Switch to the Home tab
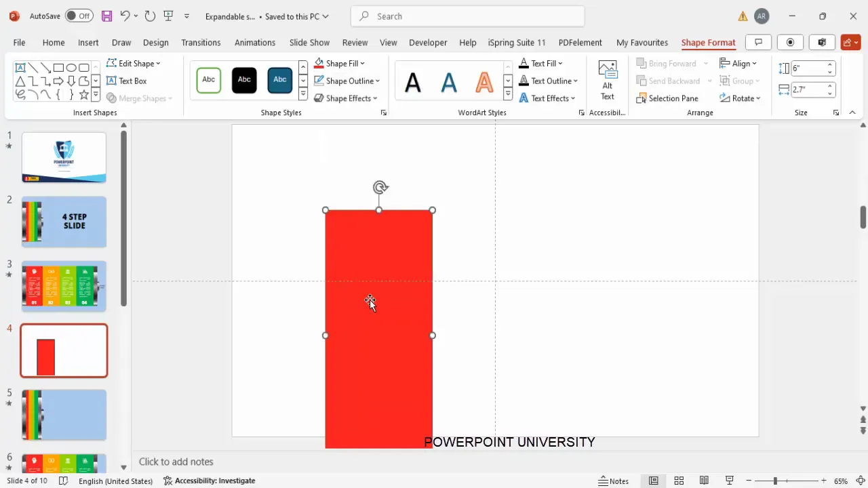Viewport: 868px width, 488px height. point(54,42)
